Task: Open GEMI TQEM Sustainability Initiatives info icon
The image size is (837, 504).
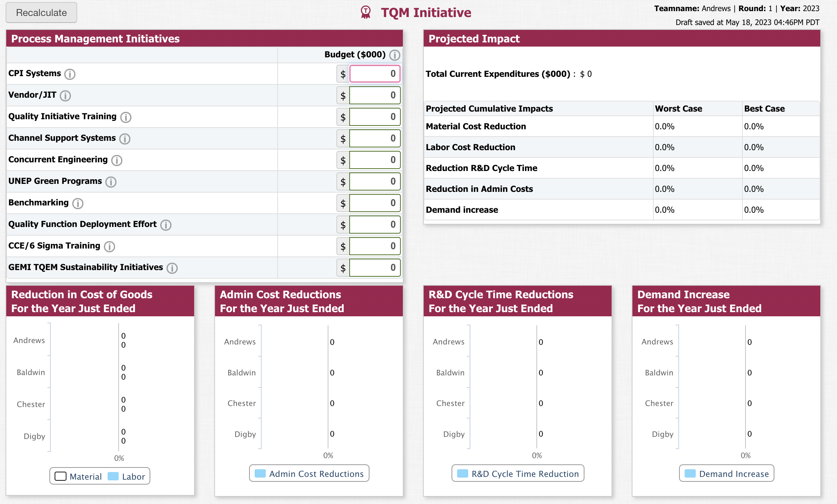Action: pyautogui.click(x=172, y=268)
